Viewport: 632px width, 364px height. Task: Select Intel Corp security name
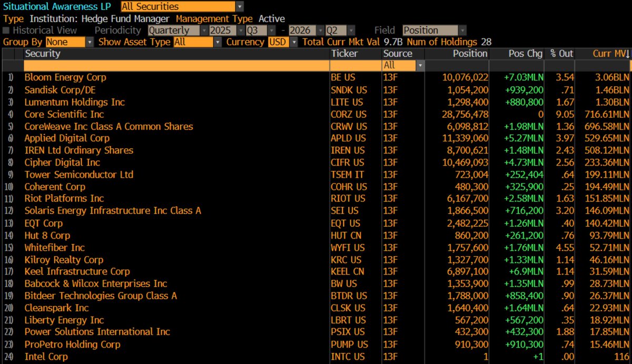pos(46,356)
